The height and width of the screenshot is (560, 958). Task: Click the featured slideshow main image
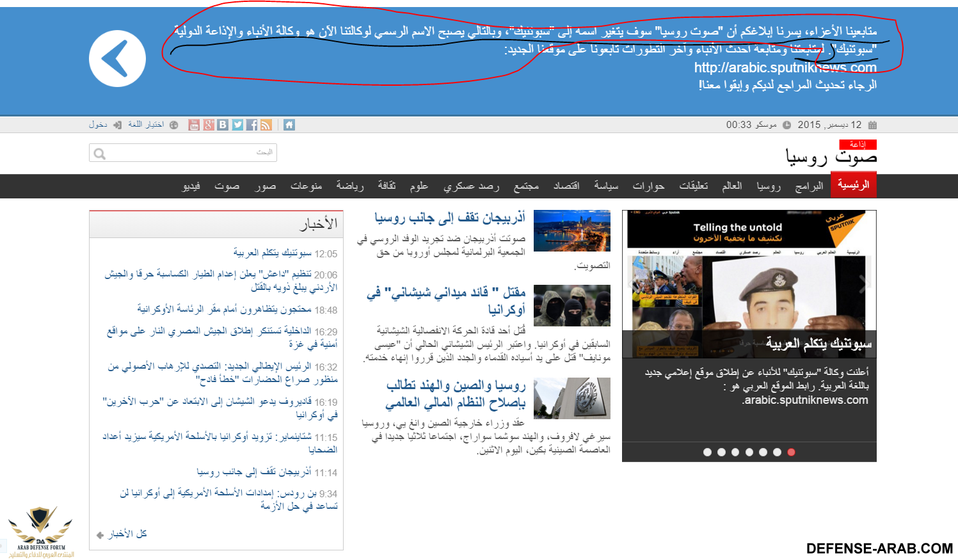pos(749,284)
